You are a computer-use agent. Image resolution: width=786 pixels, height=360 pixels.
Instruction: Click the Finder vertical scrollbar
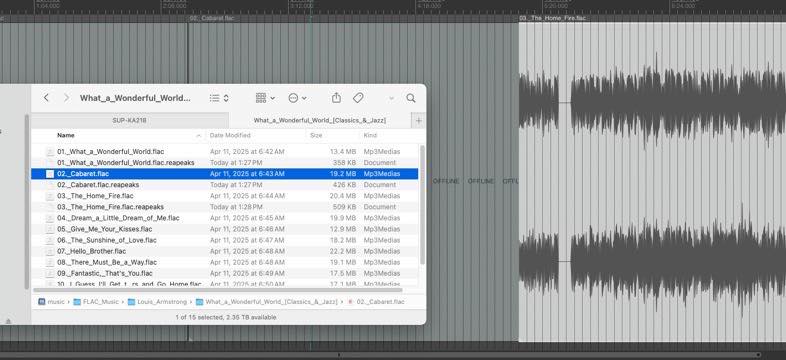point(422,205)
